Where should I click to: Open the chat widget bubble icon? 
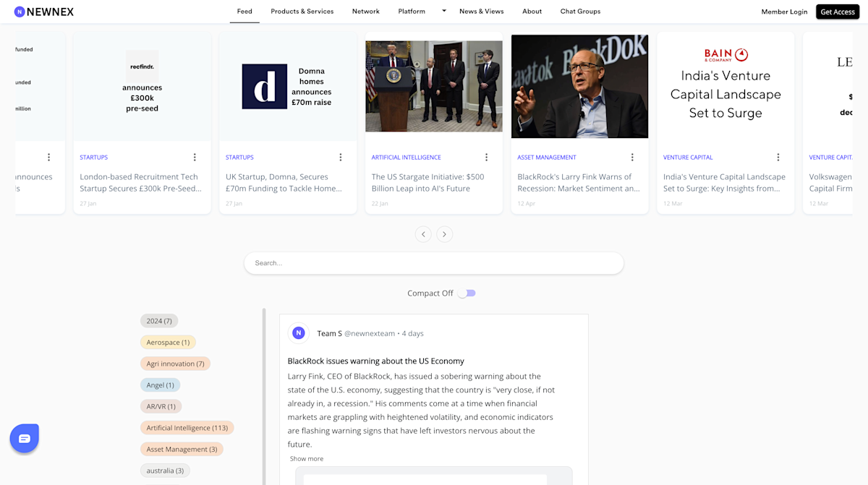click(24, 439)
